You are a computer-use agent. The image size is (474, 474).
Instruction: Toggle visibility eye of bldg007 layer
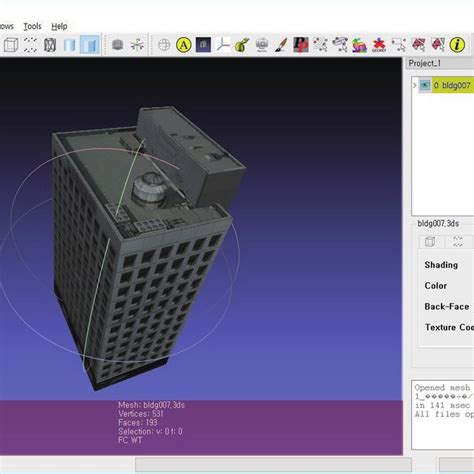pyautogui.click(x=424, y=85)
